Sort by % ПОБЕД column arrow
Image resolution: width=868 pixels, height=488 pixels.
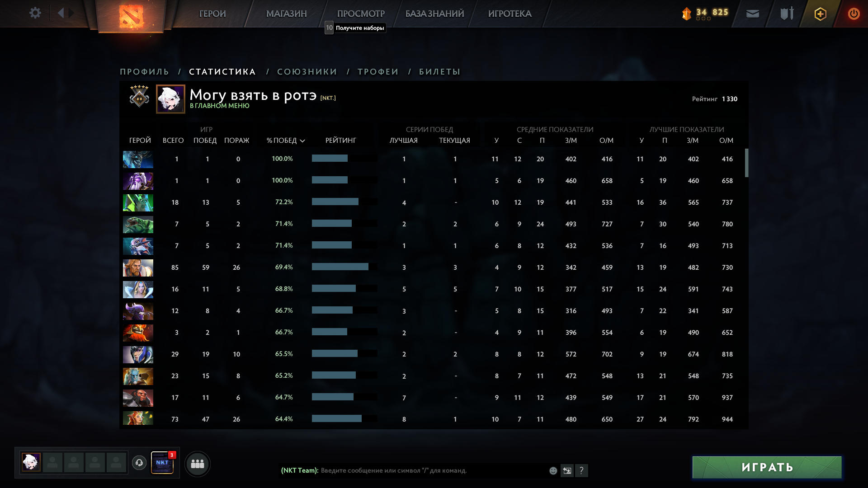click(302, 141)
